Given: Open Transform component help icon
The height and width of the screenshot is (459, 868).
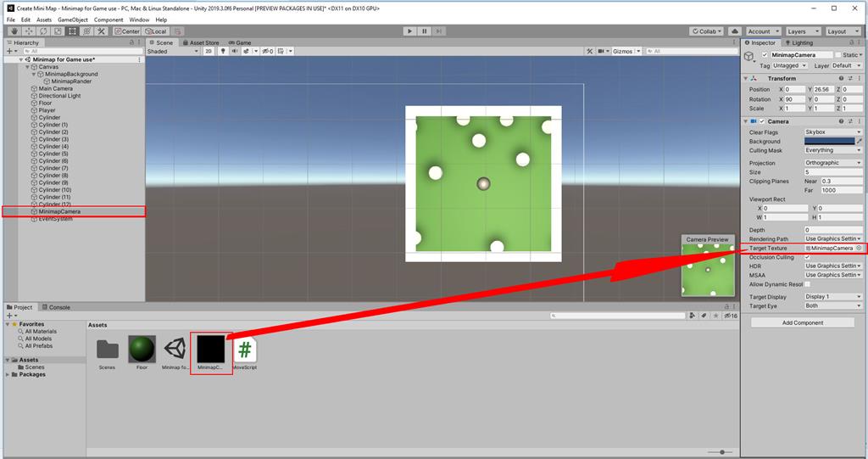Looking at the screenshot, I should coord(841,79).
